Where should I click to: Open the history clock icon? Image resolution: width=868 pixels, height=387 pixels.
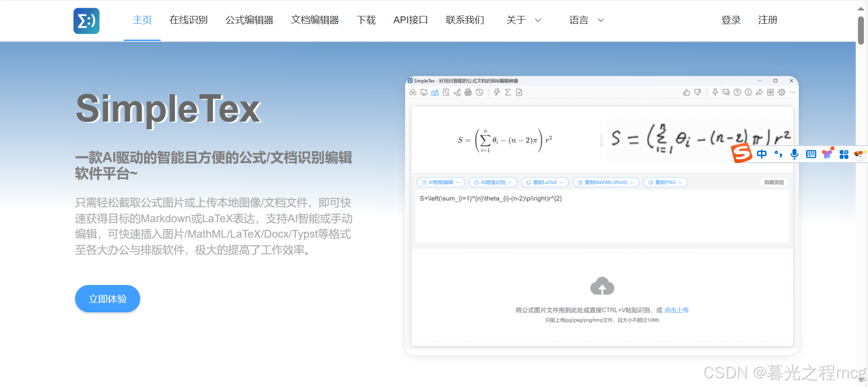(x=479, y=92)
